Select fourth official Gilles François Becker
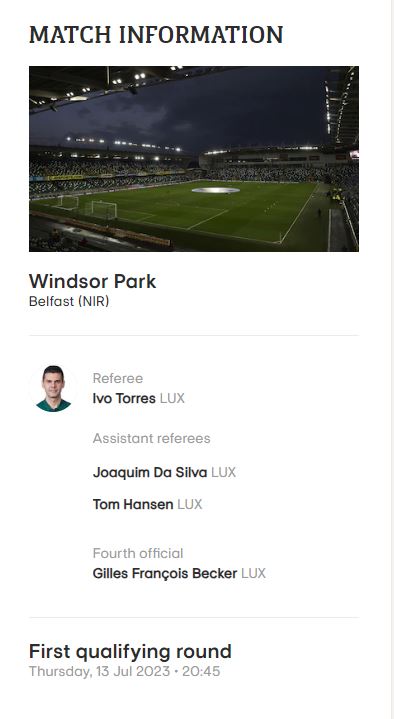The width and height of the screenshot is (394, 719). 165,573
